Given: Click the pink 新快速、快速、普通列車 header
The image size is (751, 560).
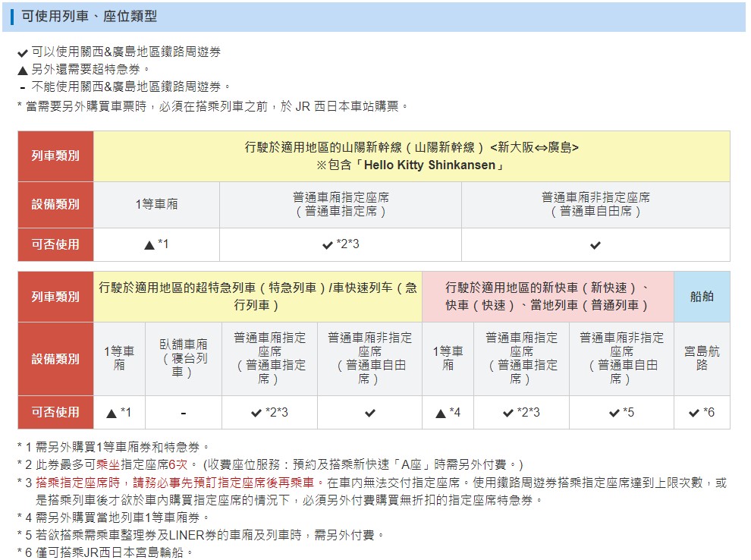Looking at the screenshot, I should [x=547, y=297].
